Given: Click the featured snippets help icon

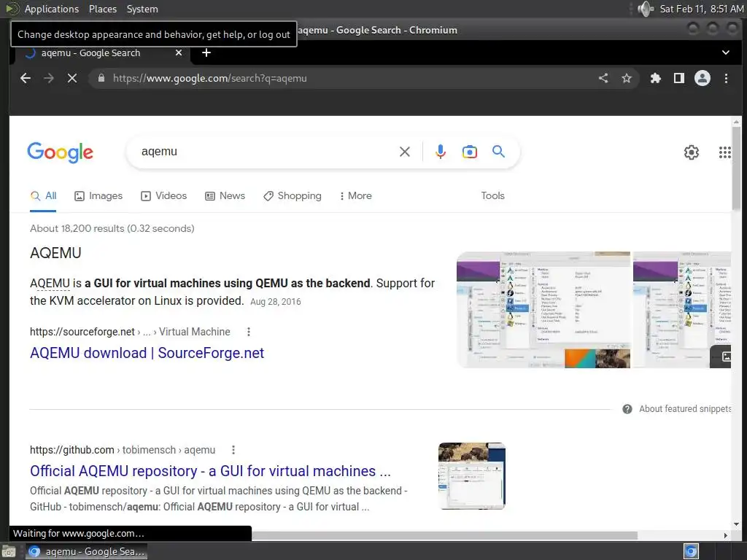Looking at the screenshot, I should 627,409.
